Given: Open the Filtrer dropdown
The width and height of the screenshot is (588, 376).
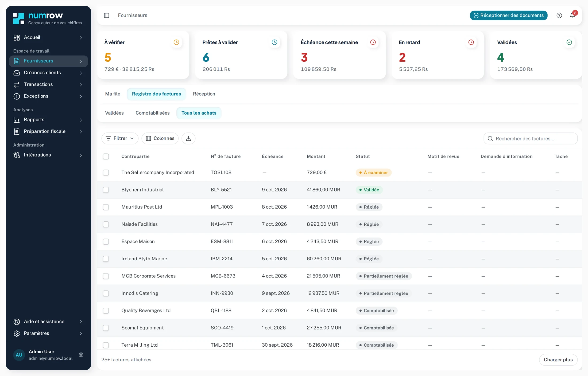Looking at the screenshot, I should click(120, 138).
